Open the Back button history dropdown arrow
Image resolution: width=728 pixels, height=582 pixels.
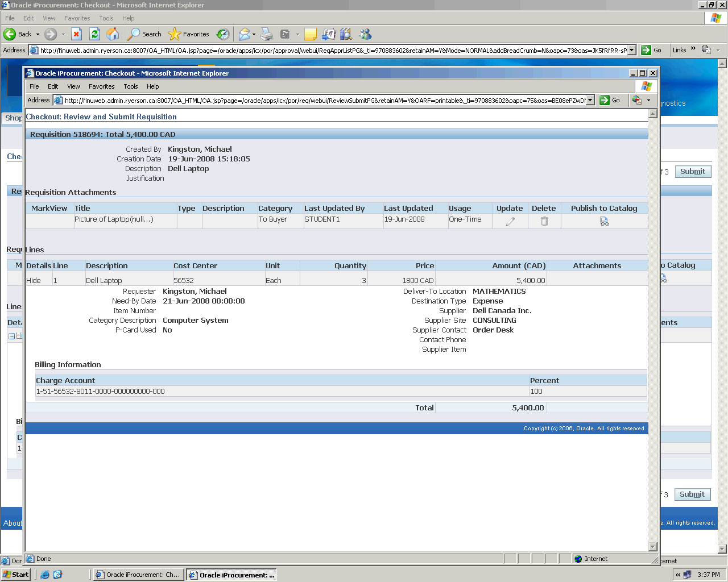click(38, 34)
